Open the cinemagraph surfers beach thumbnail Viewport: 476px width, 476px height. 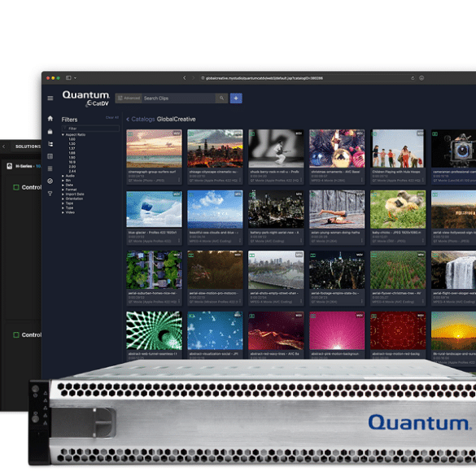click(x=155, y=148)
